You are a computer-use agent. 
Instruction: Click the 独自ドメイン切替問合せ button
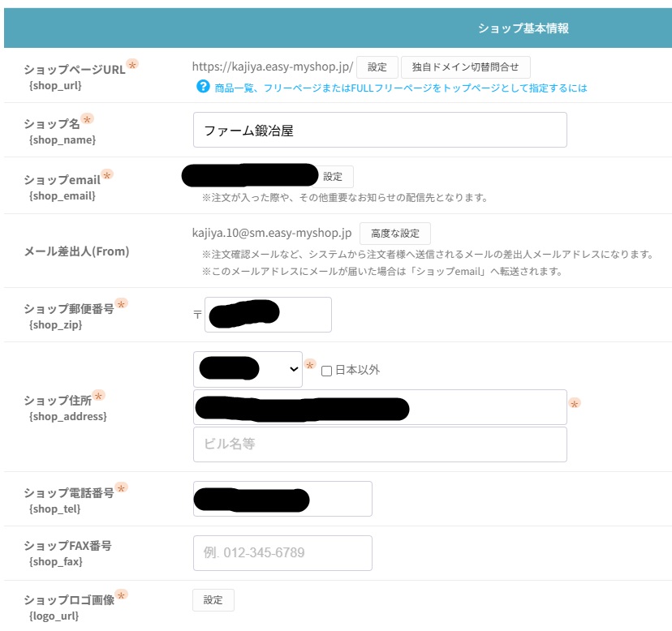tap(465, 67)
